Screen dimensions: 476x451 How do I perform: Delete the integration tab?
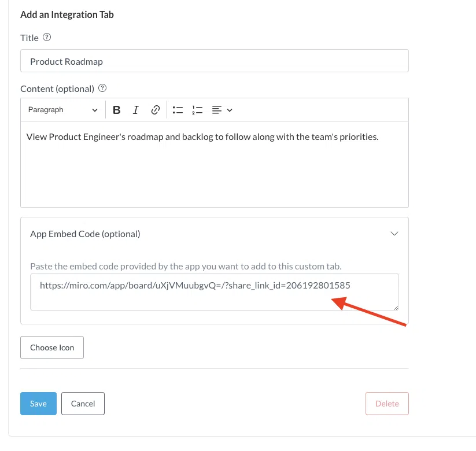coord(387,404)
